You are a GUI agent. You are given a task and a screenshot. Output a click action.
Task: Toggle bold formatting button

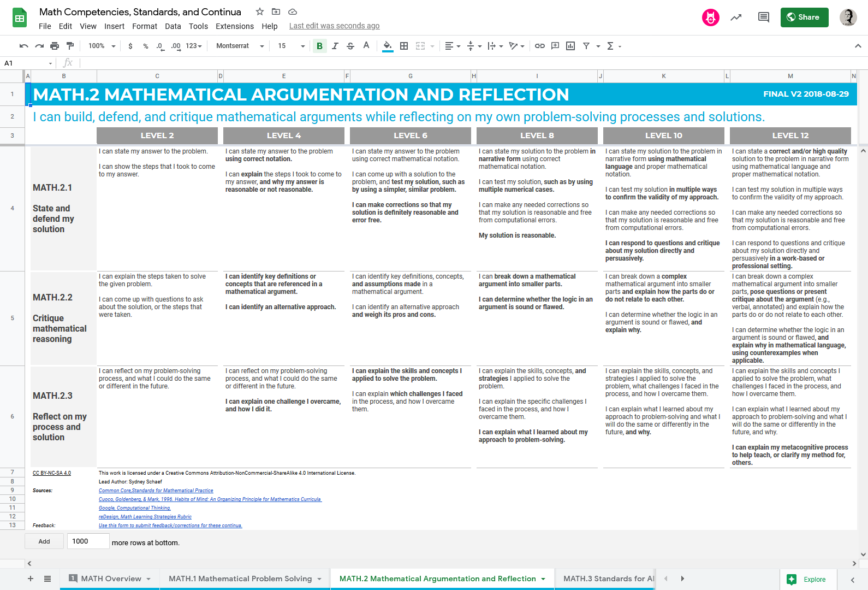click(319, 46)
